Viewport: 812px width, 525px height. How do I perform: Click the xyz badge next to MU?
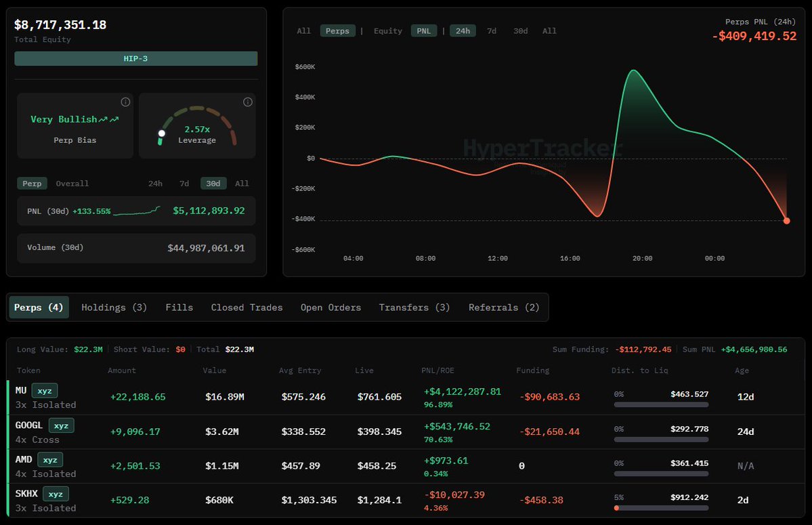(x=45, y=391)
